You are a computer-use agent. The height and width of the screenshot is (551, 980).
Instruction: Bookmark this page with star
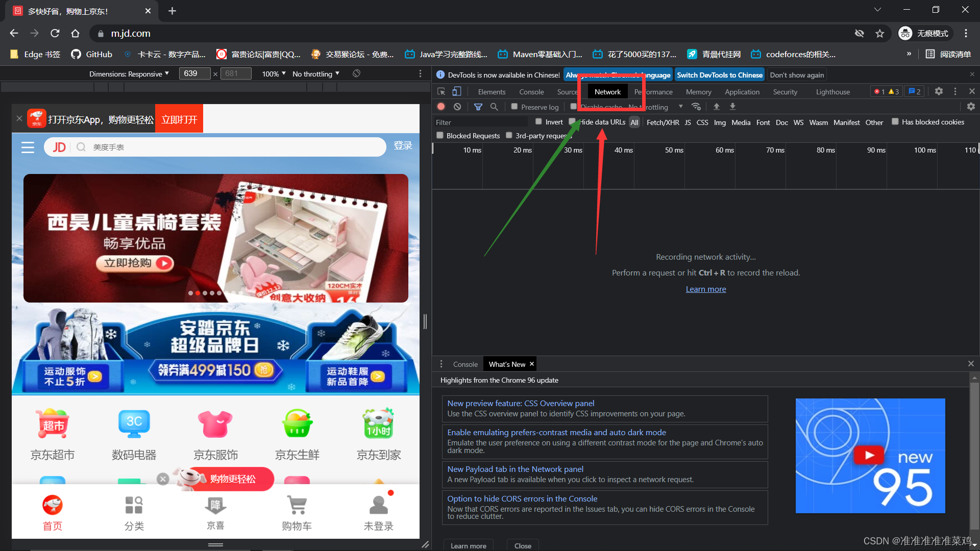pos(880,33)
